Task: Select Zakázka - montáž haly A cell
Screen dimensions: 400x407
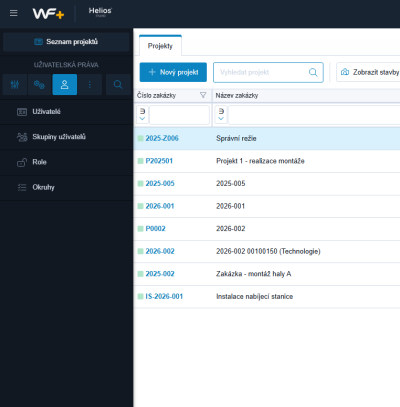Action: 254,274
